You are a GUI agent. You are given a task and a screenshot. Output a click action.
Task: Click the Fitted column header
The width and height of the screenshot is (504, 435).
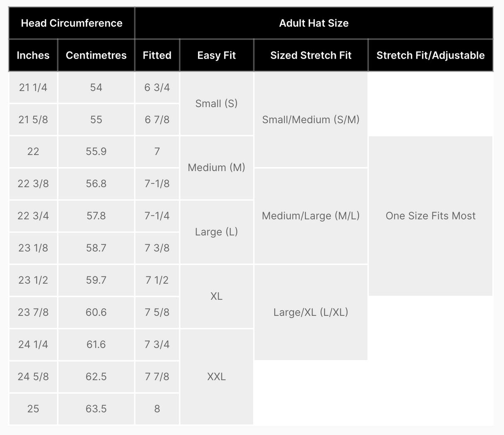point(157,55)
